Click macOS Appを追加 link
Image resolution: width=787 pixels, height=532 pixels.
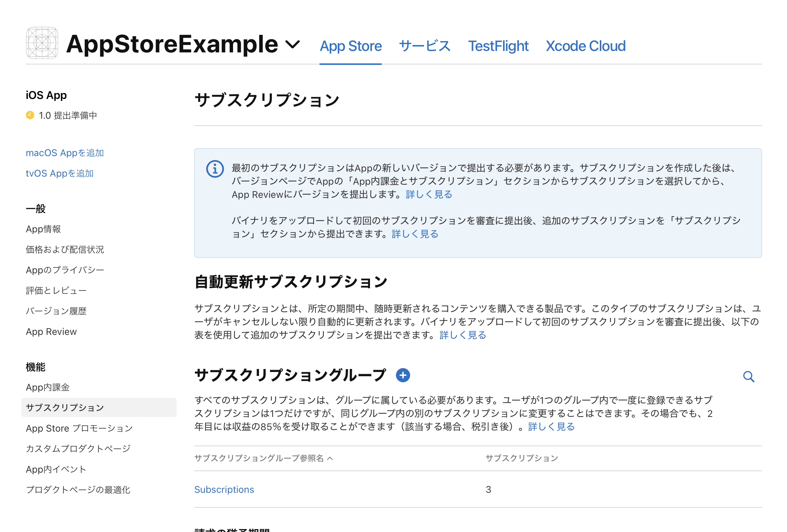(65, 153)
